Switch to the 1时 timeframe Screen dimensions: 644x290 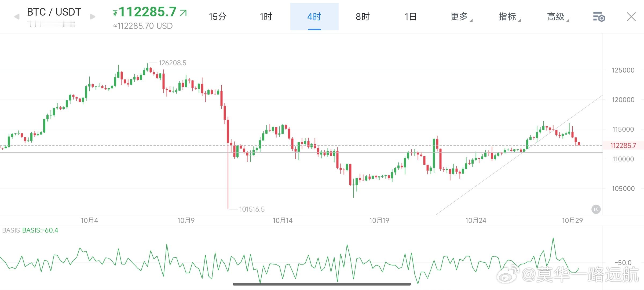(266, 17)
